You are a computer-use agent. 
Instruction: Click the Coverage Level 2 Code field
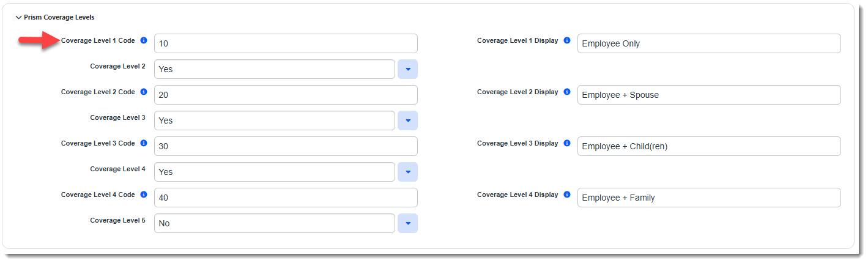[286, 95]
